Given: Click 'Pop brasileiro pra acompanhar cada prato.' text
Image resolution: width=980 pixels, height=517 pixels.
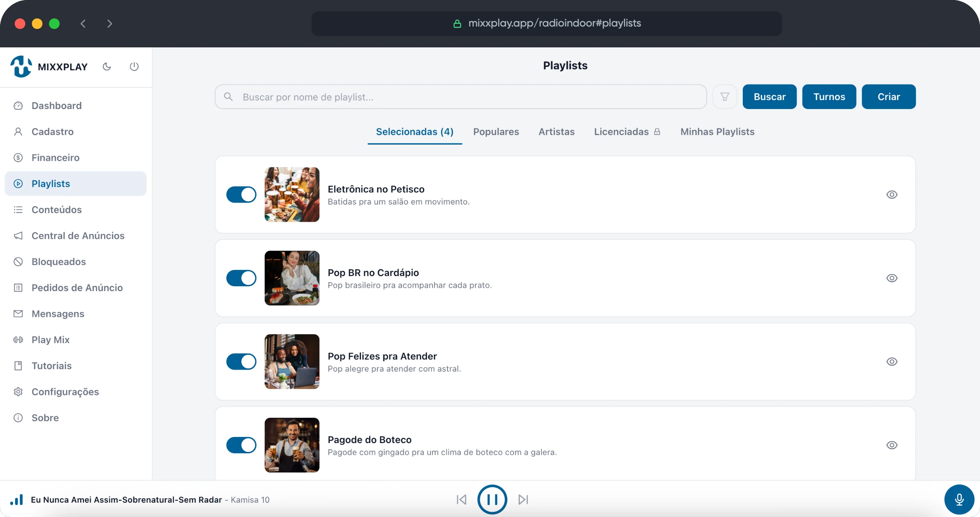Looking at the screenshot, I should (x=410, y=285).
